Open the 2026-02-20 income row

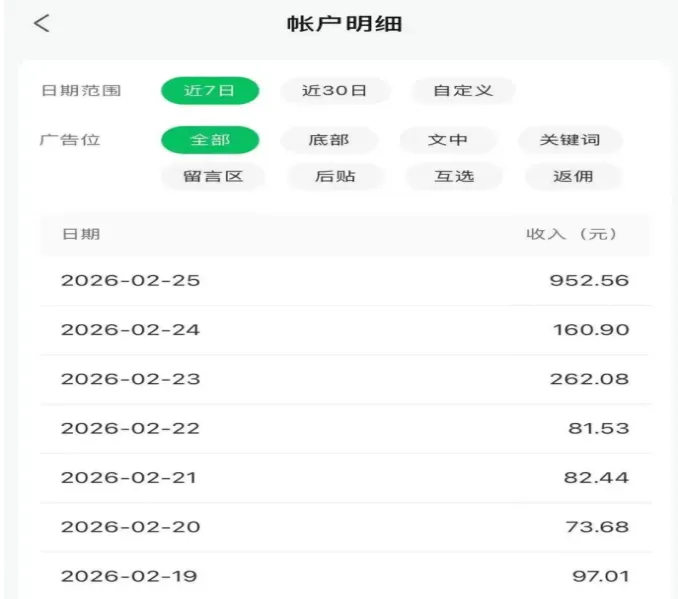point(344,527)
